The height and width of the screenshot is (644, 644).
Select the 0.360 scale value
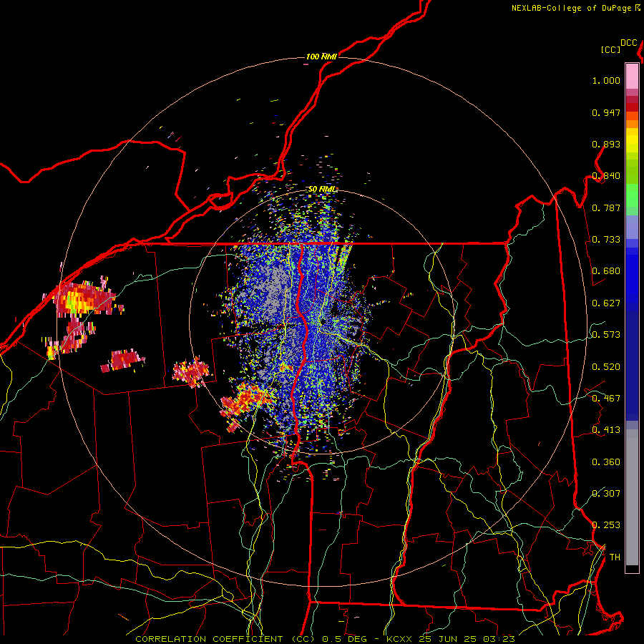(606, 462)
